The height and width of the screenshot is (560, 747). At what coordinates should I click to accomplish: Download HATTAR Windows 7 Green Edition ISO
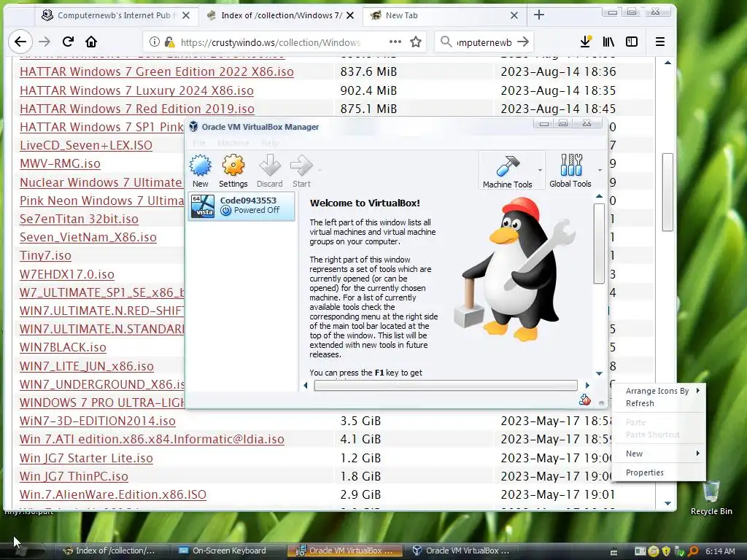pyautogui.click(x=157, y=72)
